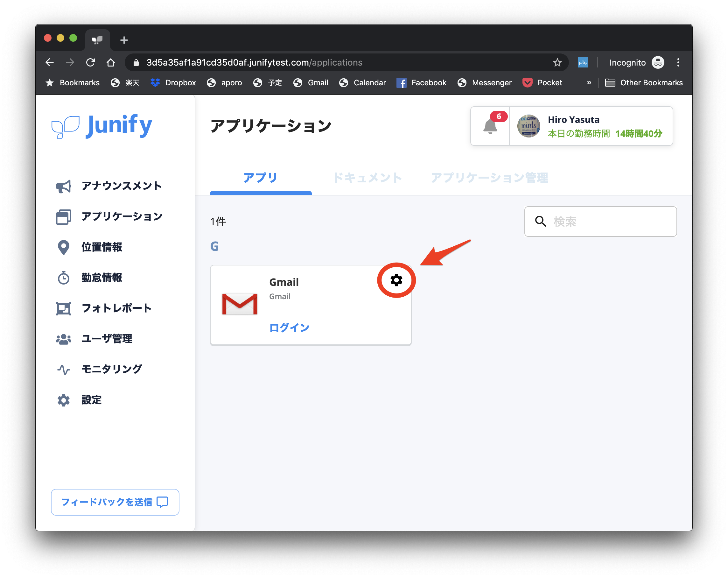Image resolution: width=728 pixels, height=578 pixels.
Task: Go to 位置情報 location page
Action: [101, 247]
